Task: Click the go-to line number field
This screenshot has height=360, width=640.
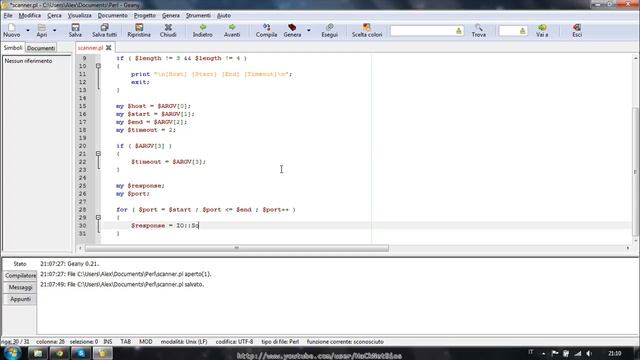Action: pos(508,31)
